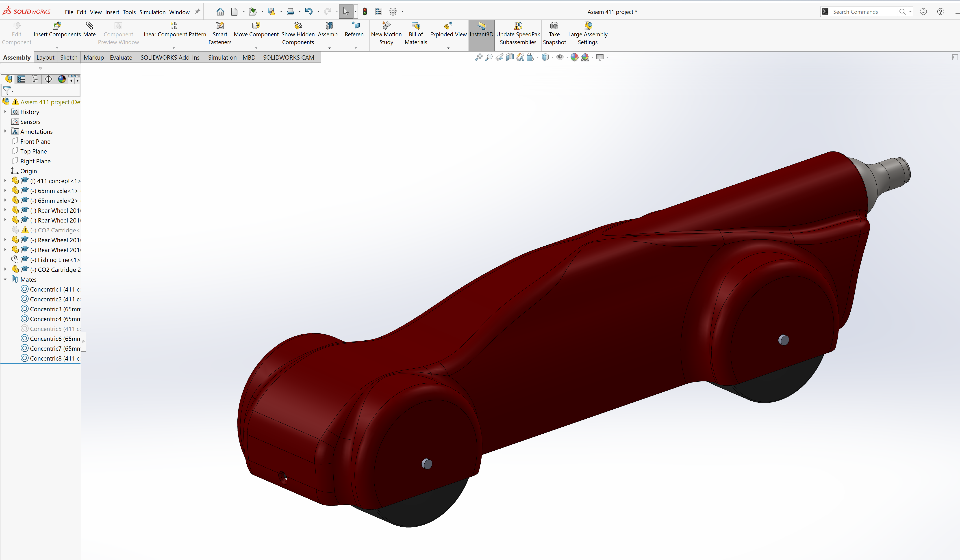The height and width of the screenshot is (560, 960).
Task: Click Take Snapshot
Action: [554, 33]
